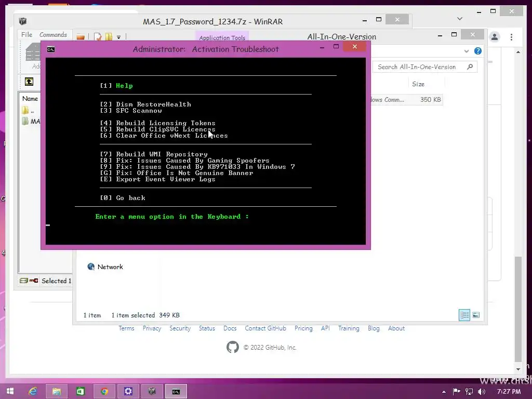The image size is (532, 399).
Task: Switch to Large icons view in Explorer
Action: (476, 315)
